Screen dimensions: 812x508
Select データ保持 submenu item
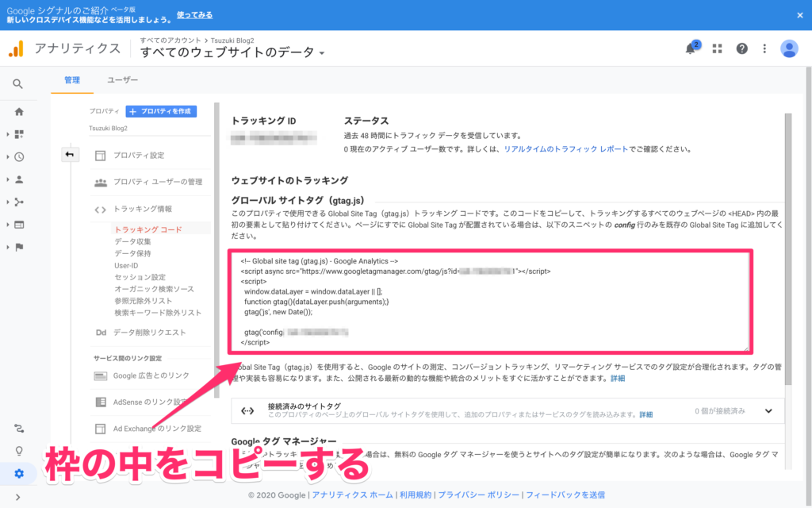pyautogui.click(x=132, y=253)
